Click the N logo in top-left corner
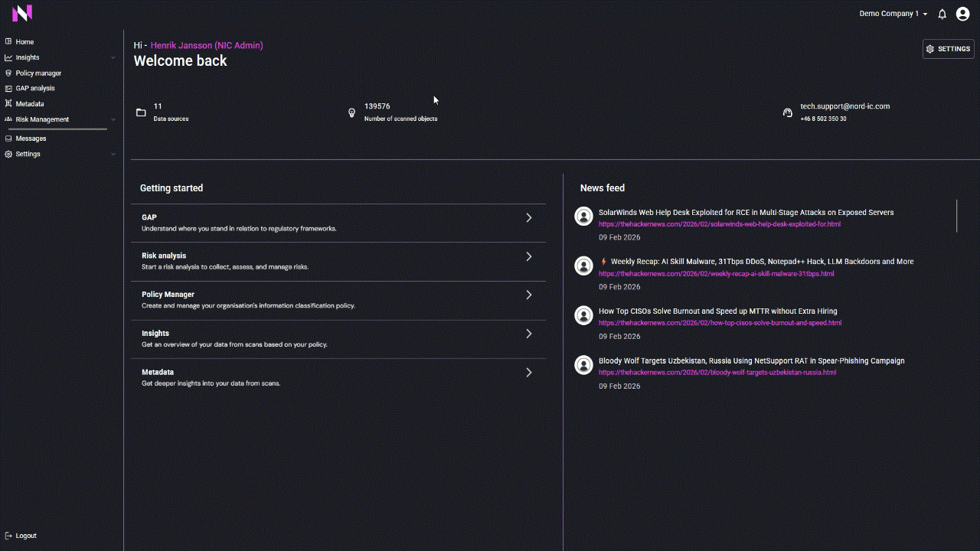Image resolution: width=980 pixels, height=551 pixels. (22, 13)
